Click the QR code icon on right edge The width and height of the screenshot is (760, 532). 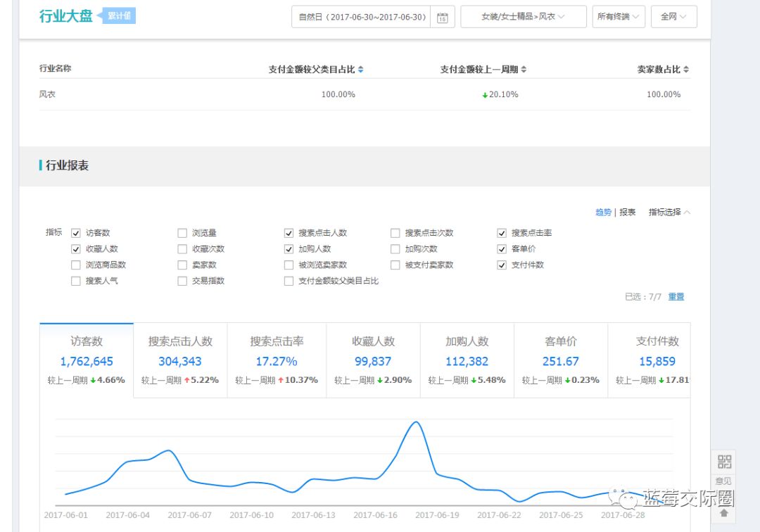724,462
